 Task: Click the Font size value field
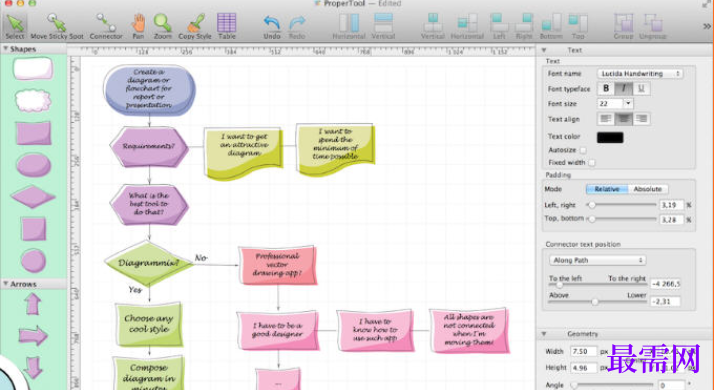pos(610,104)
